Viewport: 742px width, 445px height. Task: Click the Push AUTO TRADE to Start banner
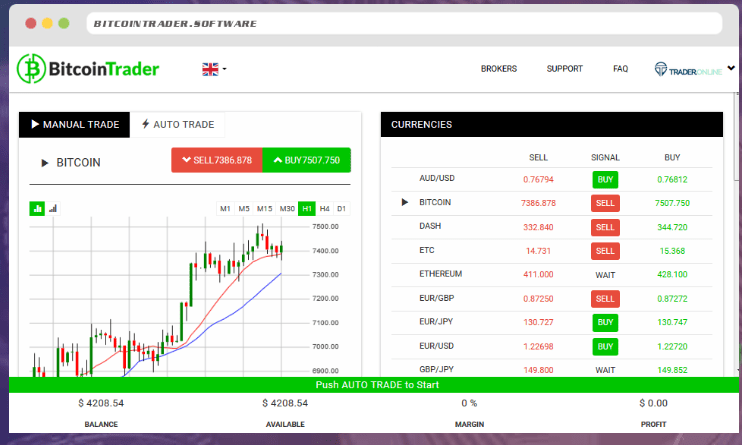373,385
